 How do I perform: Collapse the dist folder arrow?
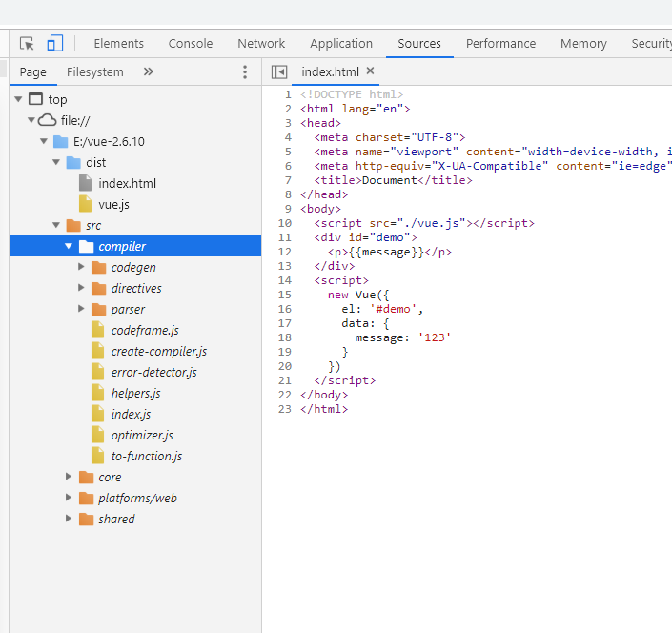(56, 162)
